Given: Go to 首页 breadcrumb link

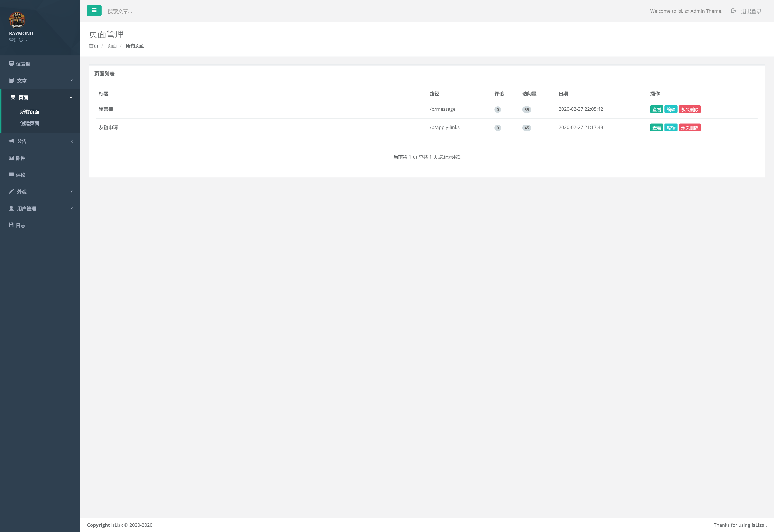Looking at the screenshot, I should pos(93,46).
